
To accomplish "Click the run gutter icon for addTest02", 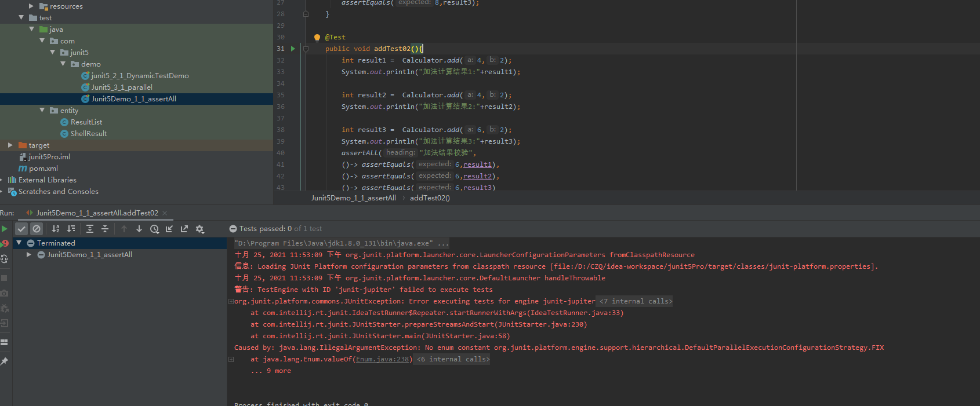I will point(293,49).
